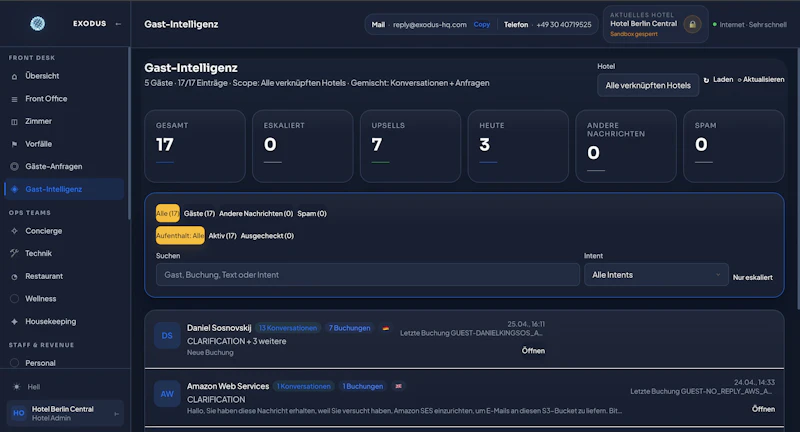Image resolution: width=800 pixels, height=432 pixels.
Task: Open the Alle verknüpften Hotels selector
Action: coord(648,86)
